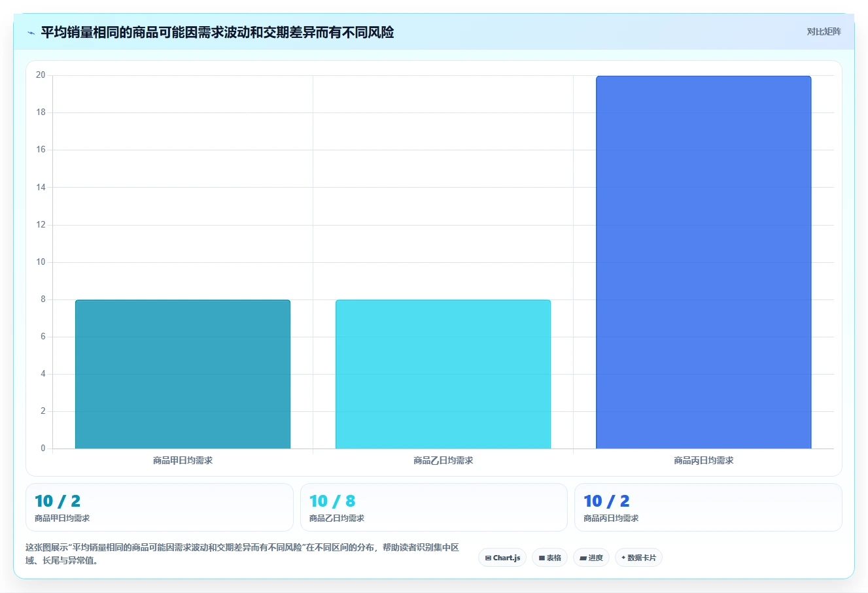Select the 表格 chip
868x593 pixels.
(549, 558)
